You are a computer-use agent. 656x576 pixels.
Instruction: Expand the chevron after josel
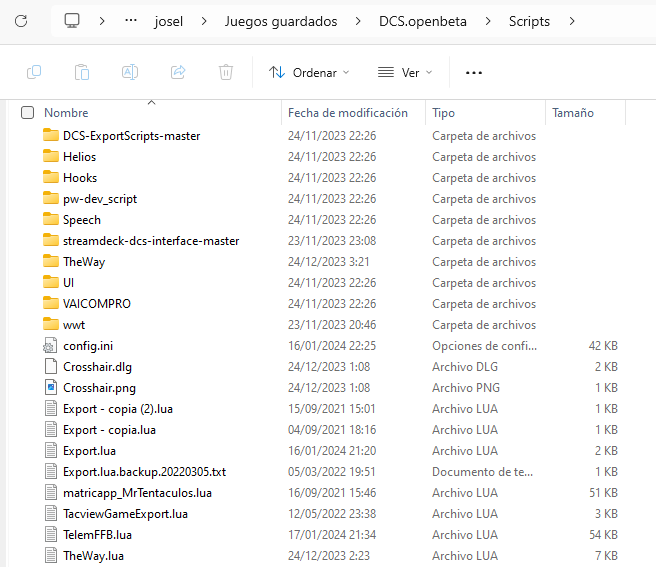[204, 21]
